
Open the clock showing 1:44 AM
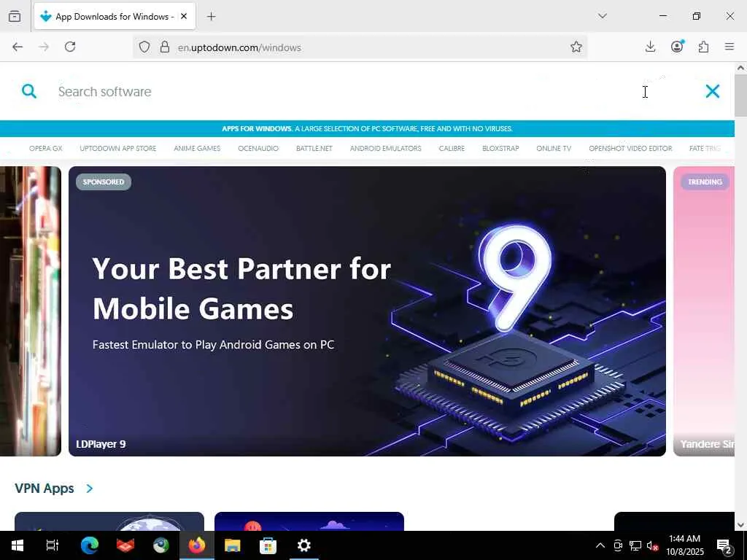[x=684, y=545]
